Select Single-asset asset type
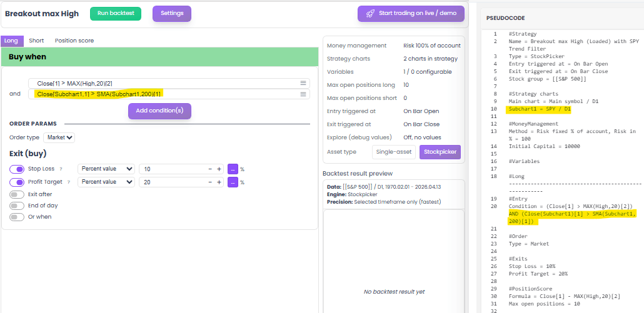This screenshot has width=644, height=313. 394,152
